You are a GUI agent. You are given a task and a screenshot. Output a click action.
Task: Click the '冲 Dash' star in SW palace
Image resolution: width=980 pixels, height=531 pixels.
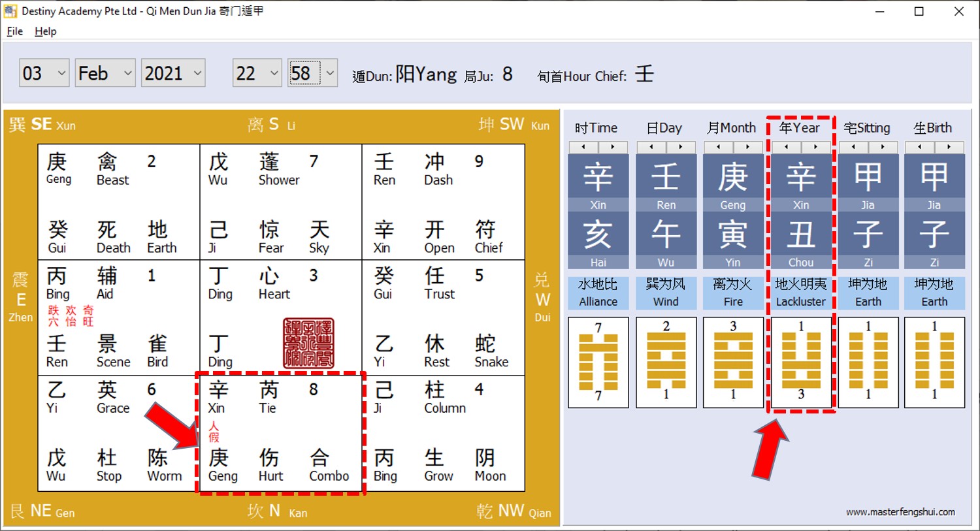coord(438,169)
